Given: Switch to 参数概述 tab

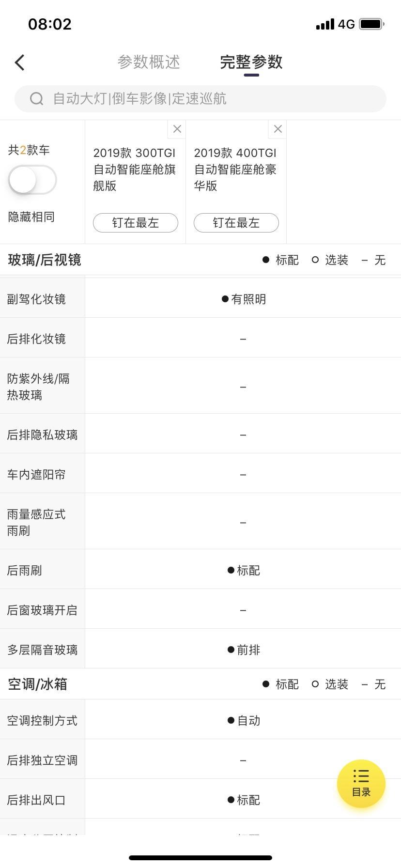Looking at the screenshot, I should click(x=149, y=62).
